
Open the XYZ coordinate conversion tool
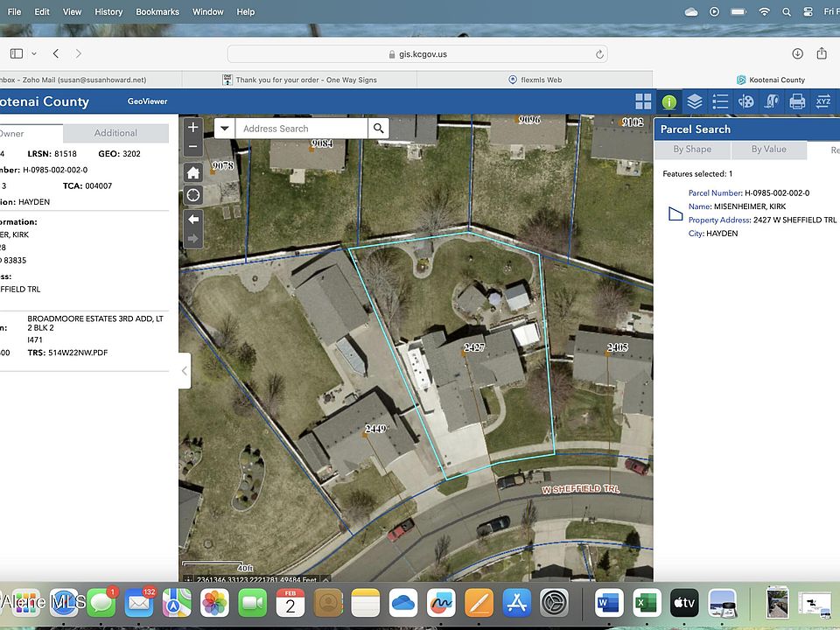823,101
